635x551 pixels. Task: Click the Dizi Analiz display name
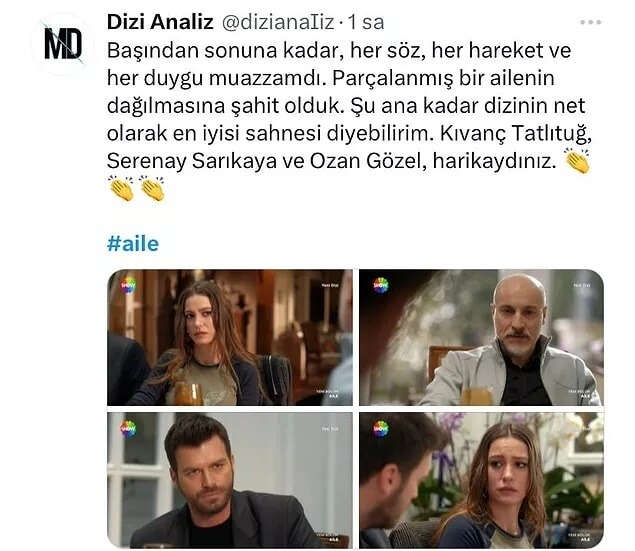[x=160, y=22]
